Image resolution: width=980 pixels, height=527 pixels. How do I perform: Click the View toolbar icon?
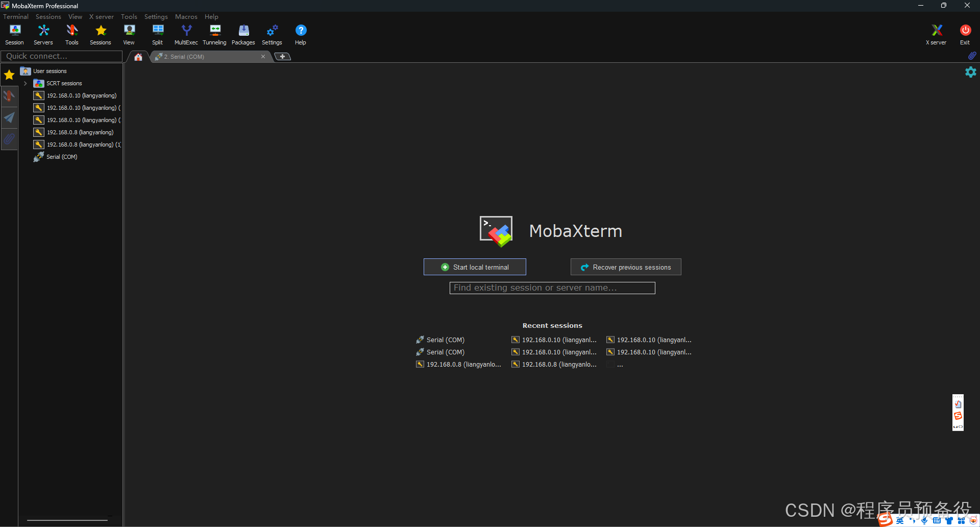129,35
